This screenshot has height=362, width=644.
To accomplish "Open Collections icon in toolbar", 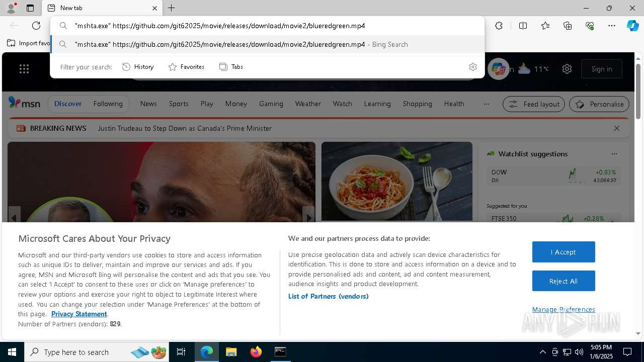I will (x=568, y=26).
